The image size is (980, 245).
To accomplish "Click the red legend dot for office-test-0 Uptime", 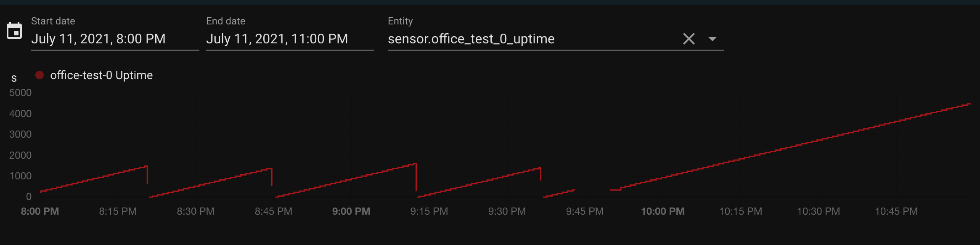I will 40,75.
